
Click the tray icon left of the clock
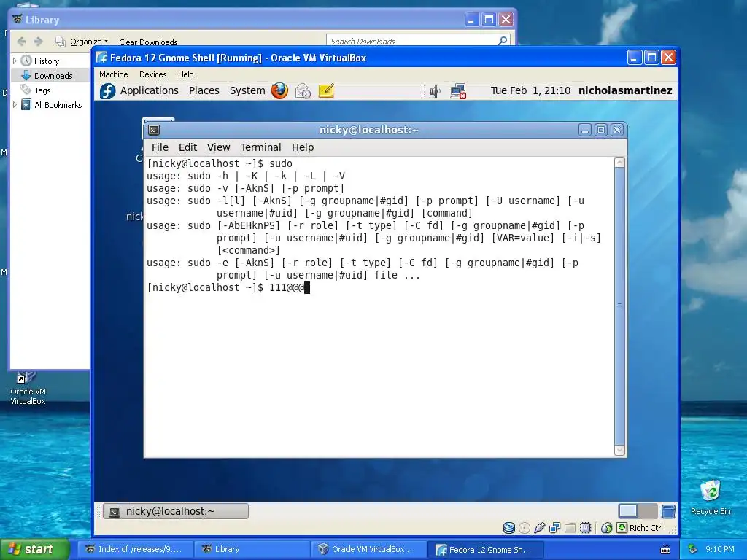pyautogui.click(x=693, y=549)
